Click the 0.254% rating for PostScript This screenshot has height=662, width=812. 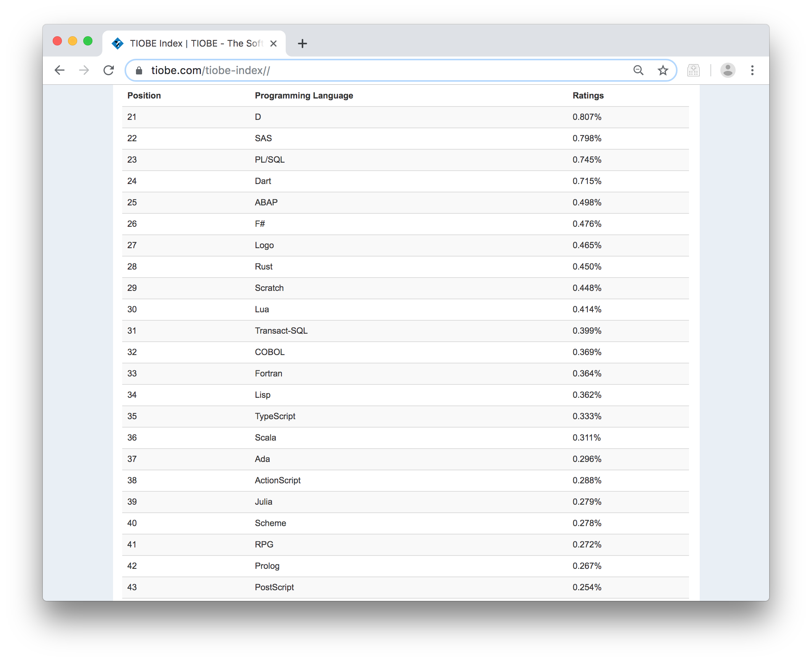tap(587, 587)
